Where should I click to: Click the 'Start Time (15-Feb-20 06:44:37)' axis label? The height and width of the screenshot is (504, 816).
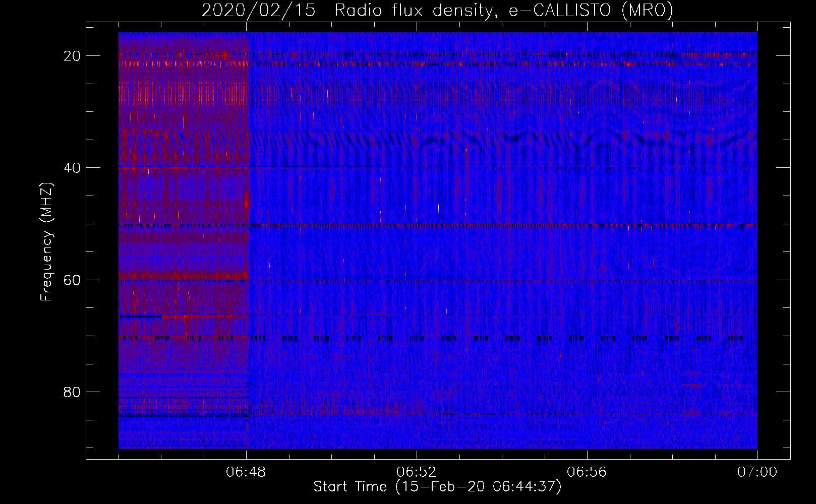[437, 487]
